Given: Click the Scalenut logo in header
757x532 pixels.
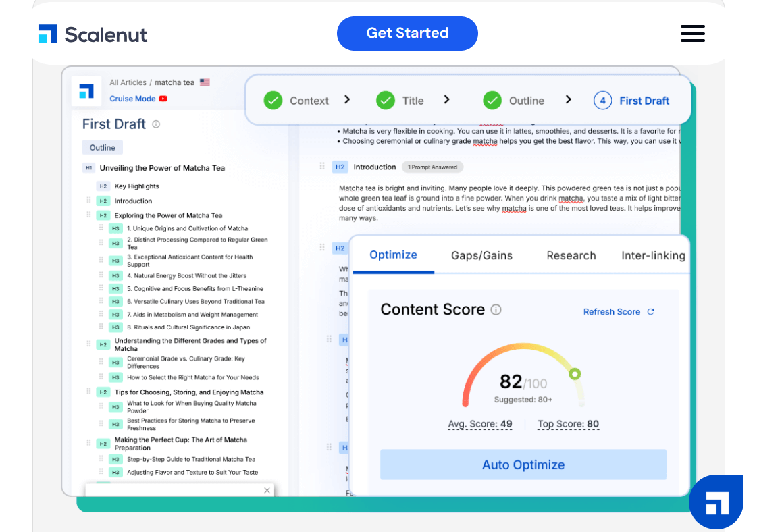Looking at the screenshot, I should [93, 34].
